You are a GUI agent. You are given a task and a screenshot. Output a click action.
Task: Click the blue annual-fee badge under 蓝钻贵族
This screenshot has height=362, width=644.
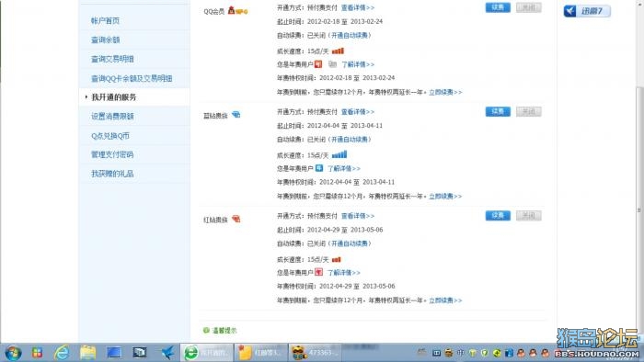point(319,168)
